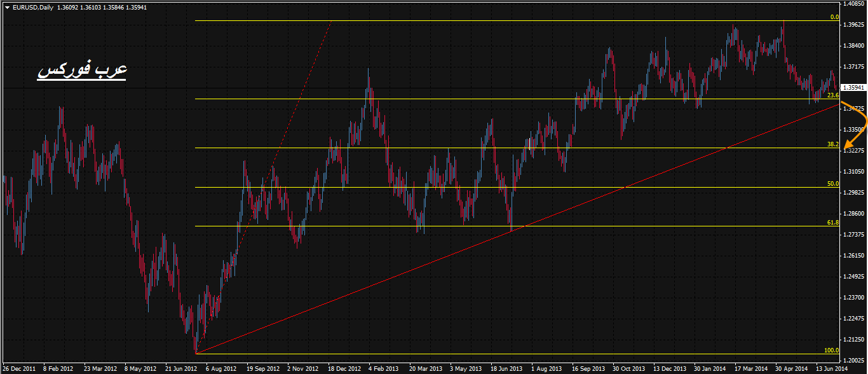Click the 2 Nov 2012 date label

coord(303,368)
